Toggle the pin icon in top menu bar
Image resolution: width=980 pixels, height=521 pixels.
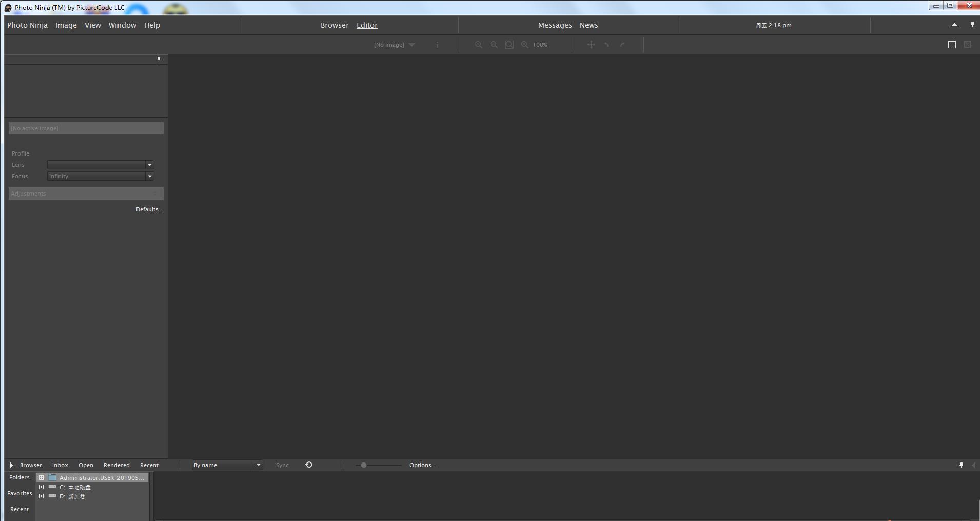coord(972,25)
